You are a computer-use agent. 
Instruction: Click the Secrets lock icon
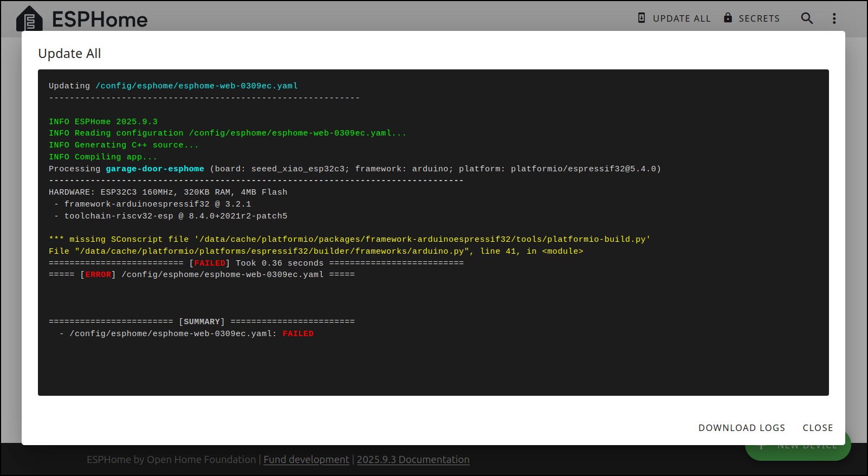pos(728,18)
